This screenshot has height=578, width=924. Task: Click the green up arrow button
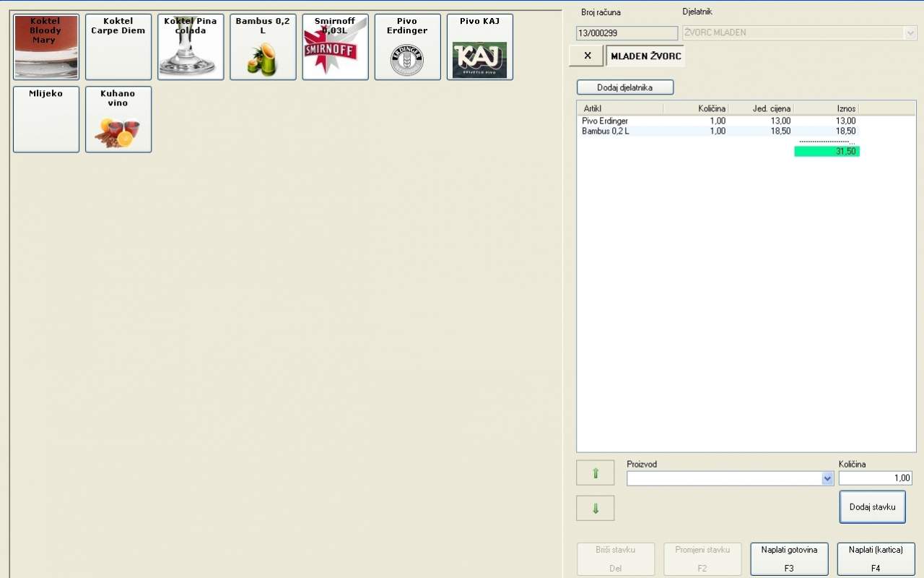point(596,473)
